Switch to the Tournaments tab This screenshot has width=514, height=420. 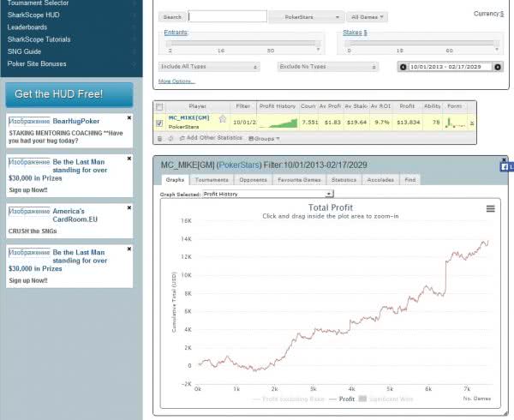[211, 180]
